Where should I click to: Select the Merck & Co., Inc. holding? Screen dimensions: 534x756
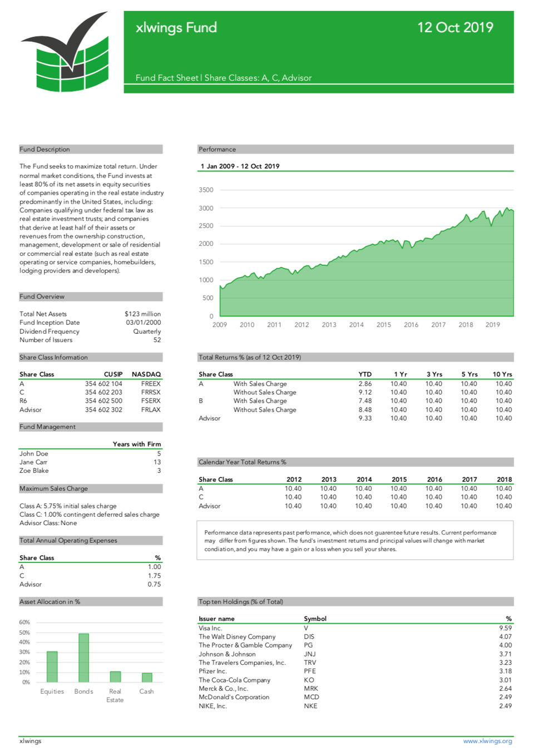pyautogui.click(x=223, y=688)
